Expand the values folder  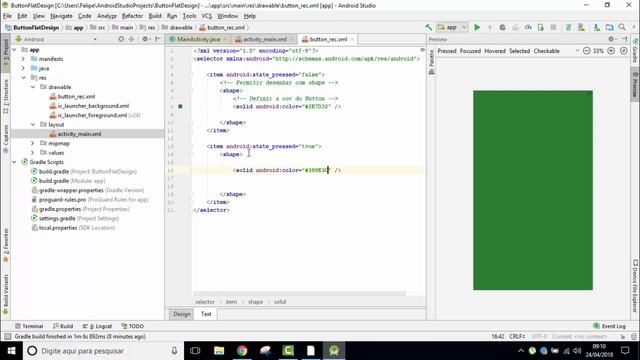coord(33,153)
